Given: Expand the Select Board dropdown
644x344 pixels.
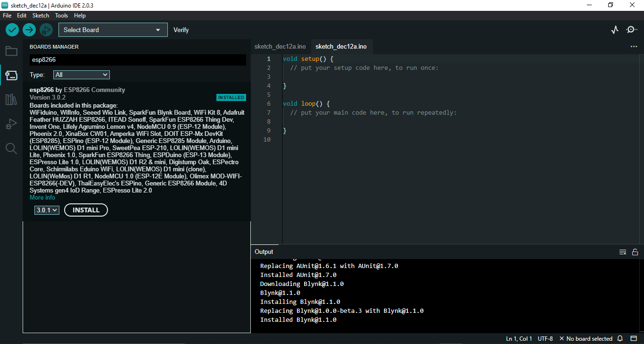Looking at the screenshot, I should pos(113,30).
